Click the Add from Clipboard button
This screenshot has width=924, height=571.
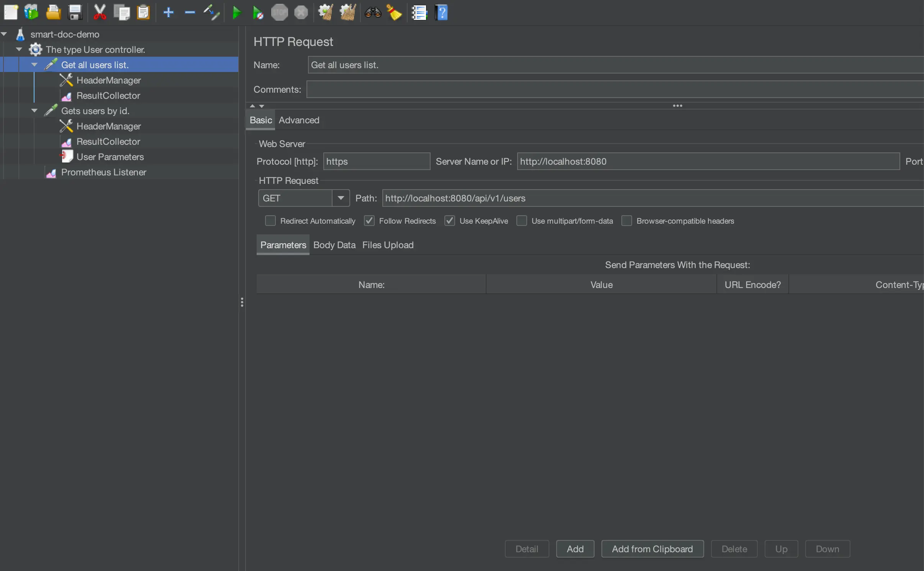652,549
